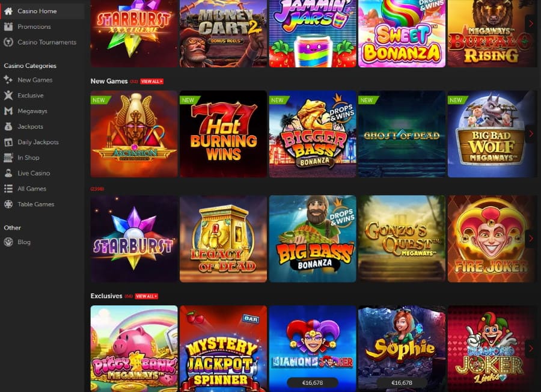Click the Casino Tournaments trophy icon

[8, 42]
